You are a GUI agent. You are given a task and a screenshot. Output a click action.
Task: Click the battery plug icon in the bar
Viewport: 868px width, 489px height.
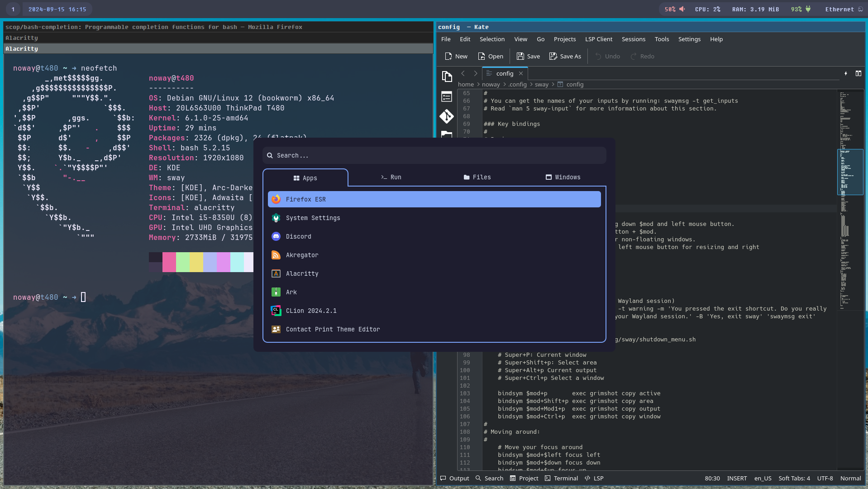click(x=808, y=9)
